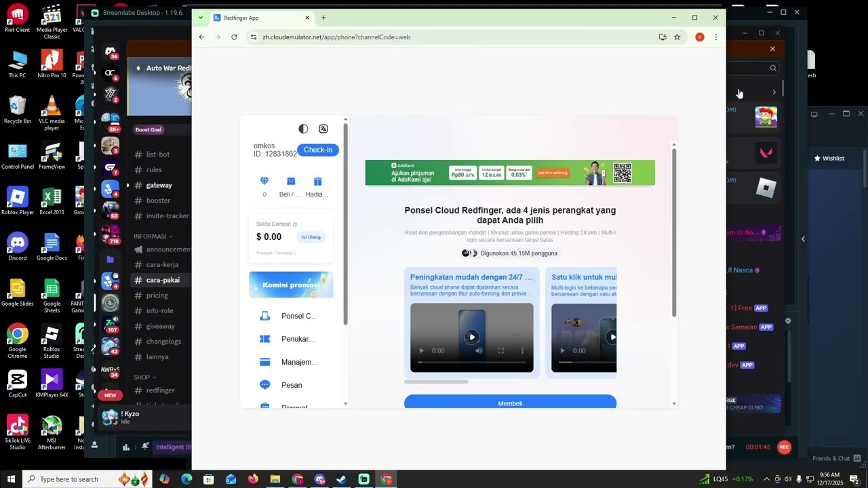Click the Membeli button

click(x=510, y=403)
